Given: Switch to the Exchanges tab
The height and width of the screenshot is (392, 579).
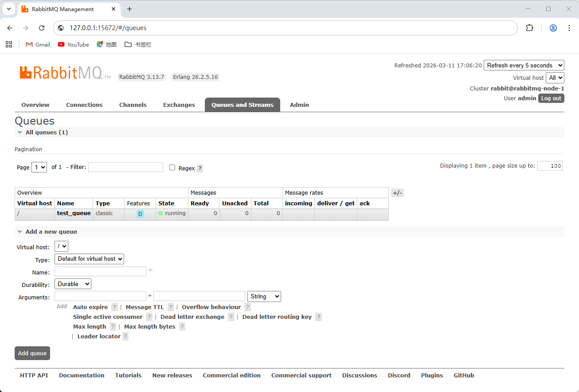Looking at the screenshot, I should [x=179, y=105].
